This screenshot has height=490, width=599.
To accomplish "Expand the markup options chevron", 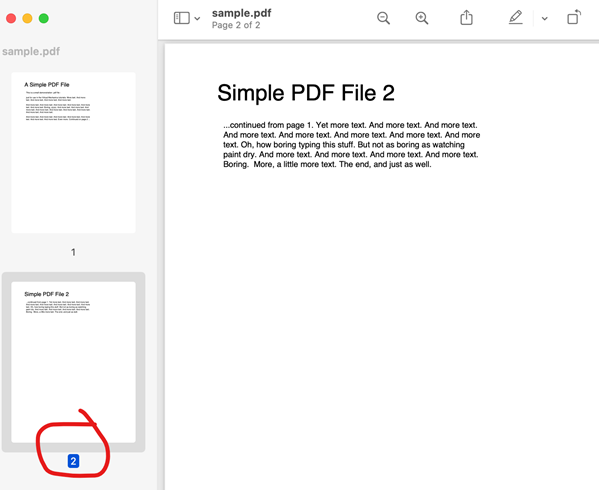I will click(545, 18).
